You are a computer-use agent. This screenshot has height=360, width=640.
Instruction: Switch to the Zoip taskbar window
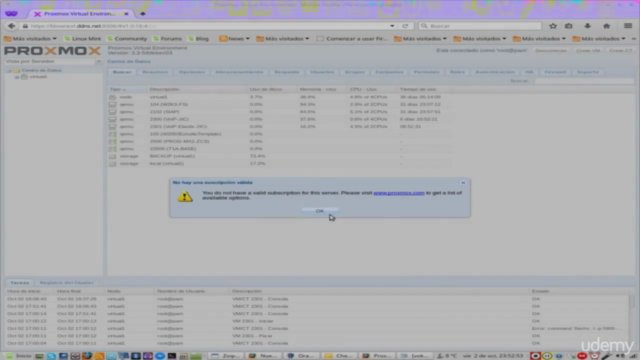tap(226, 356)
